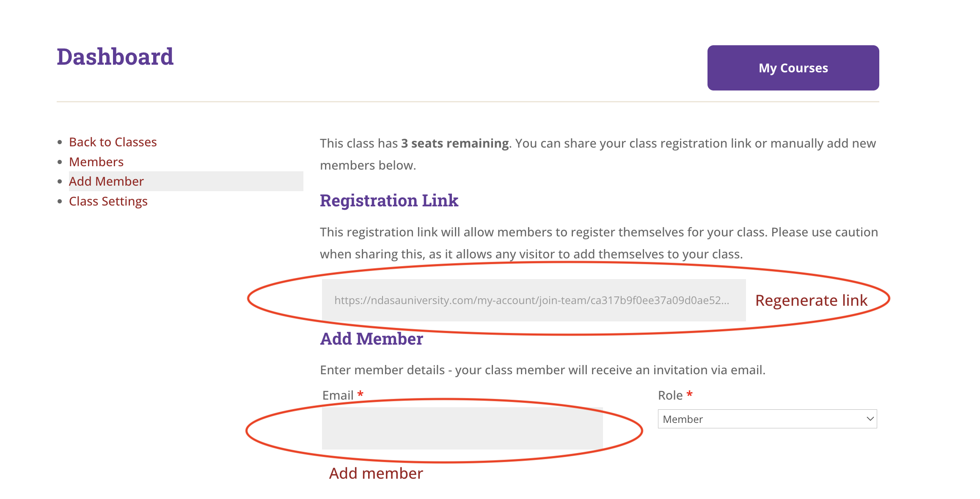Focus the empty Email input field

click(462, 428)
